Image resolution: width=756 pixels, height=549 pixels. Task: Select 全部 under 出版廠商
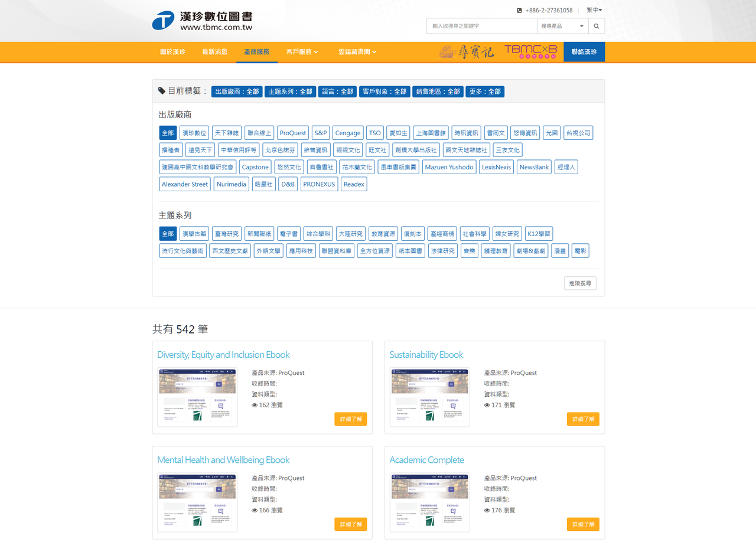pyautogui.click(x=168, y=133)
